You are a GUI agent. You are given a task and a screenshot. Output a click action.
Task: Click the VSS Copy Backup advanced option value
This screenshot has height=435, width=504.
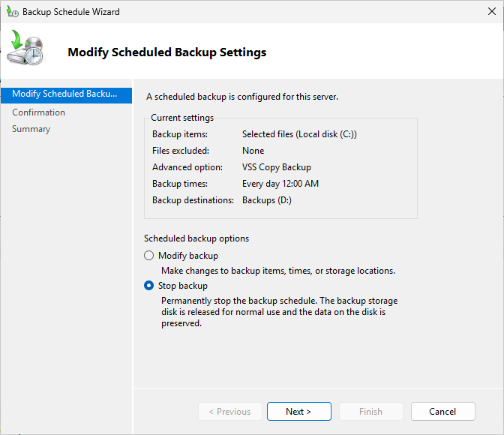[276, 167]
